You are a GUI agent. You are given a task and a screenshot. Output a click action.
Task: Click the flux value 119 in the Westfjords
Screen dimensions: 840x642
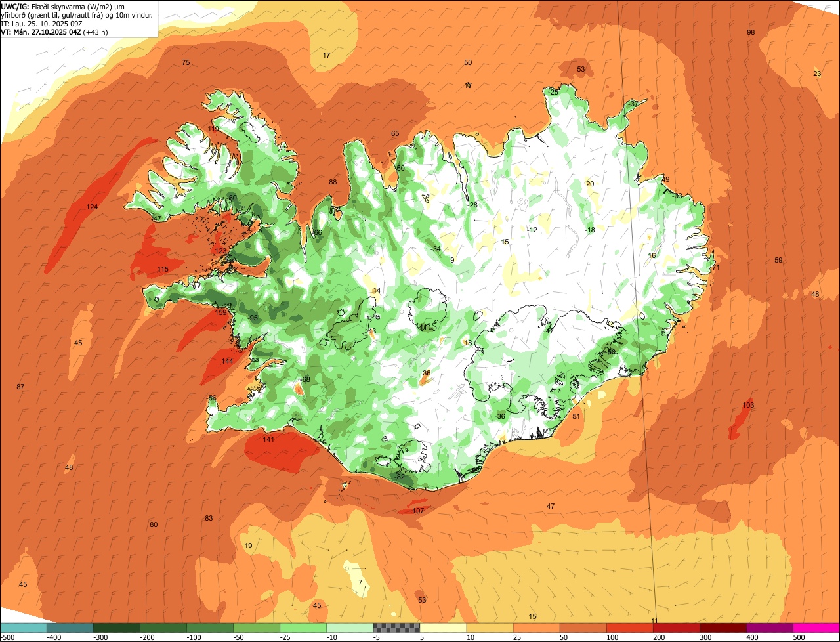pyautogui.click(x=214, y=129)
